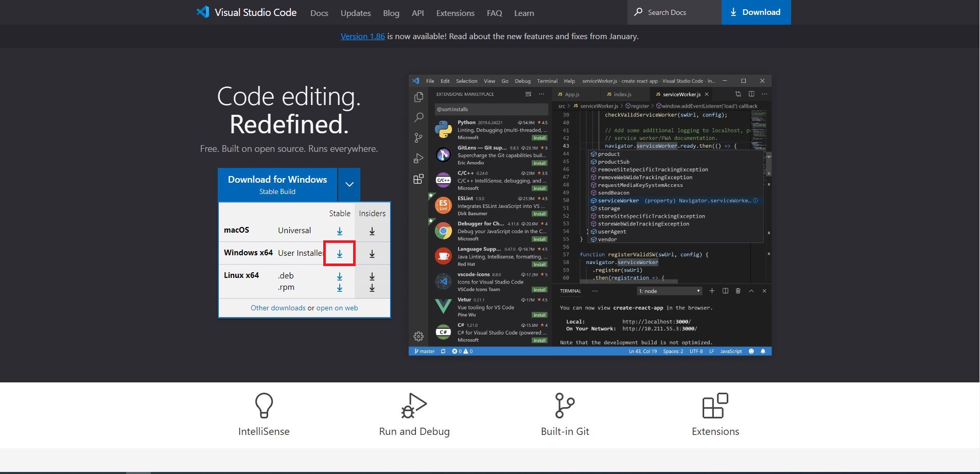Download macOS Universal Stable build arrow
Screen dimensions: 980x474
tap(339, 230)
